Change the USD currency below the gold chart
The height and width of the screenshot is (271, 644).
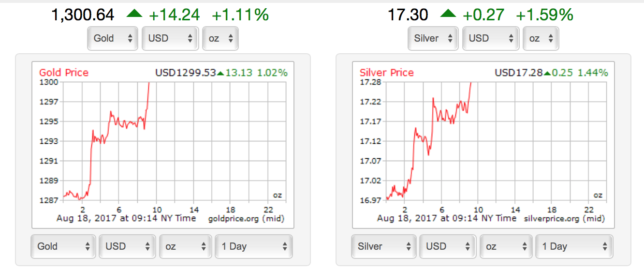pos(127,246)
